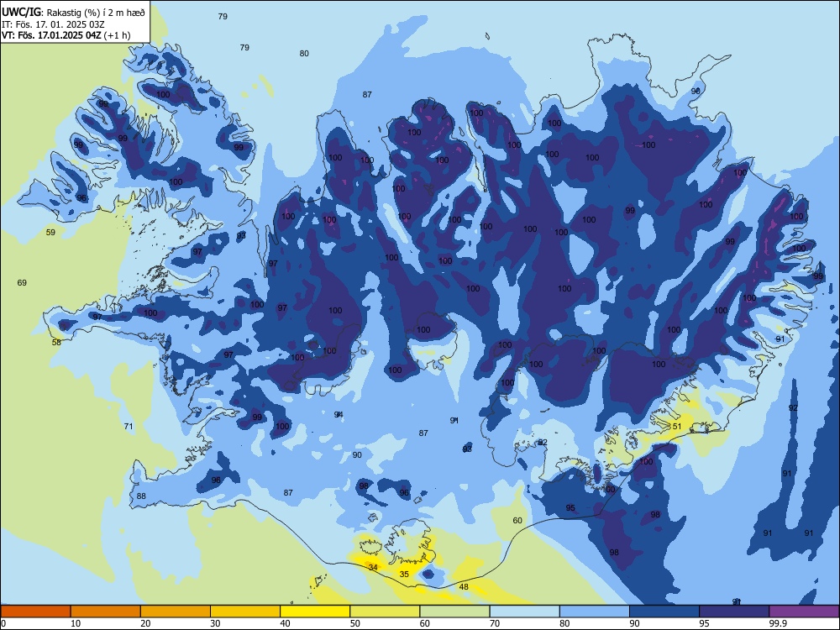Click the map value '34' in the yellow area

[x=373, y=567]
